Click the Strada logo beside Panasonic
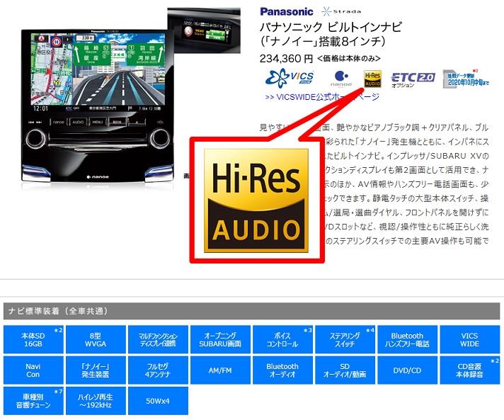504x420 pixels. coord(341,12)
